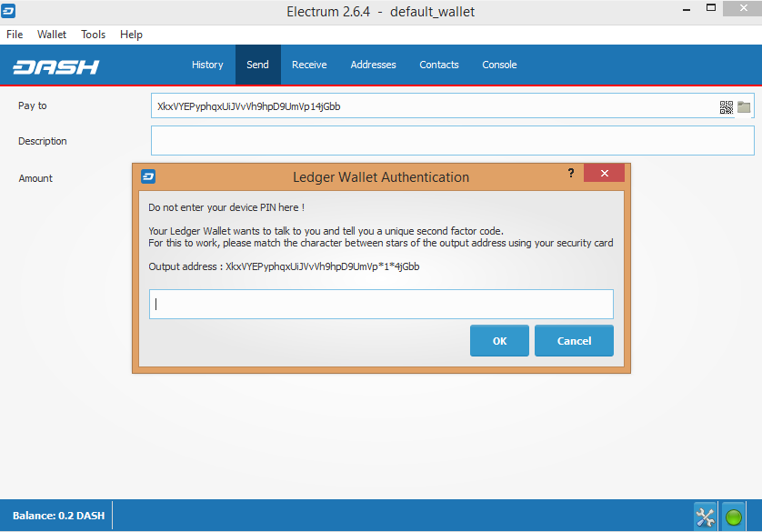
Task: Click the dialog help question mark
Action: click(x=571, y=173)
